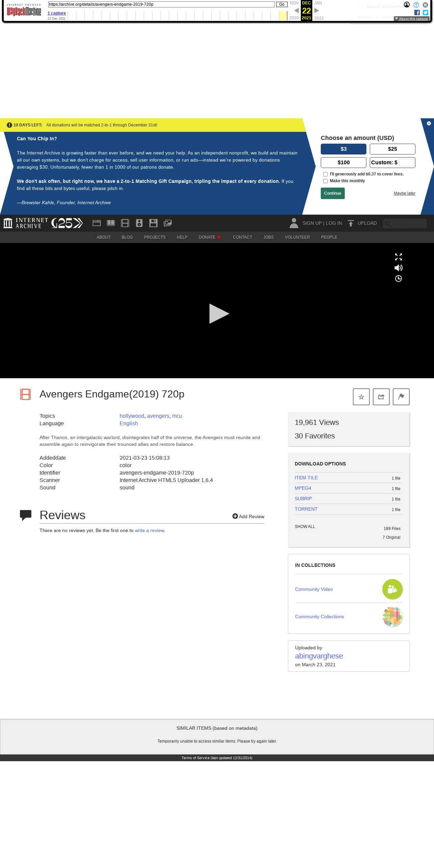The image size is (434, 868).
Task: Select the $100 donation amount
Action: click(343, 163)
